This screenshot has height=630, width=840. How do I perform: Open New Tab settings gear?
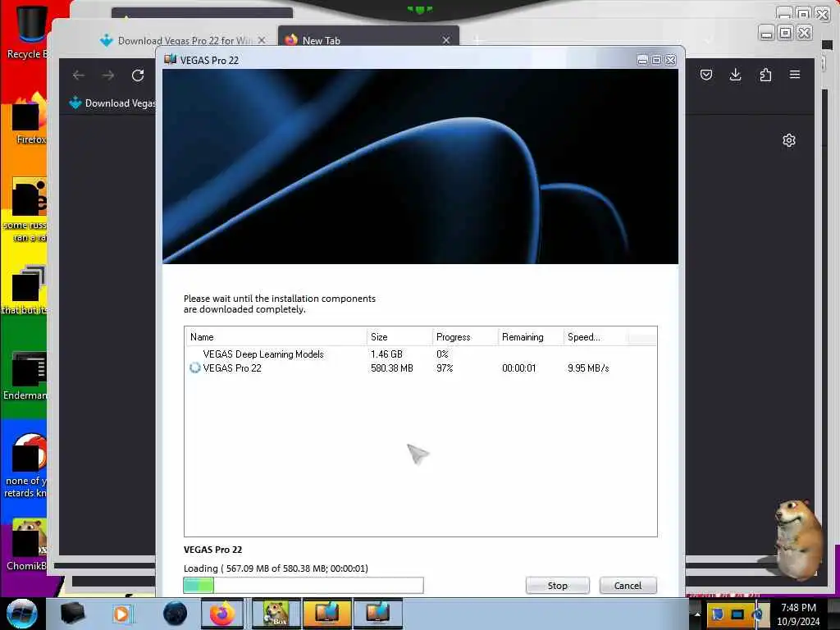(x=788, y=140)
